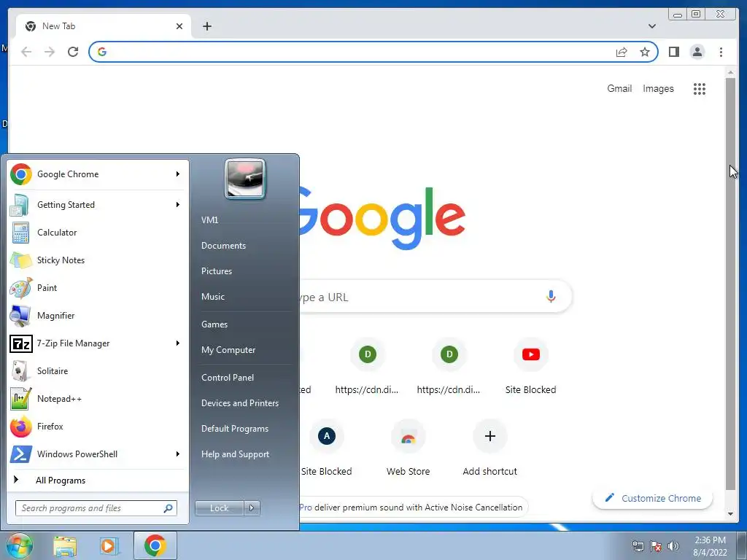Select the New Tab tab in Chrome
This screenshot has width=747, height=560.
pyautogui.click(x=103, y=26)
